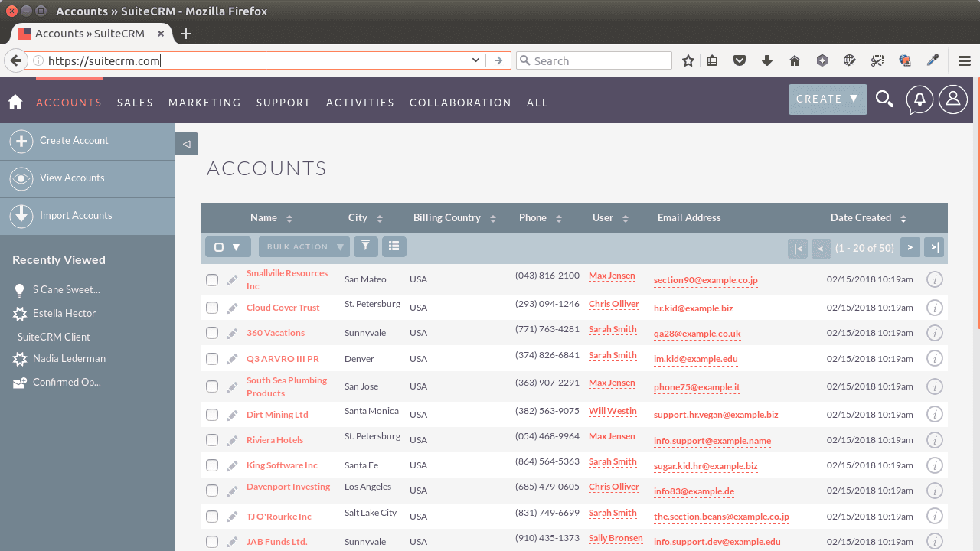The height and width of the screenshot is (551, 980).
Task: Show details via info icon for 360 Vacations
Action: tap(934, 333)
